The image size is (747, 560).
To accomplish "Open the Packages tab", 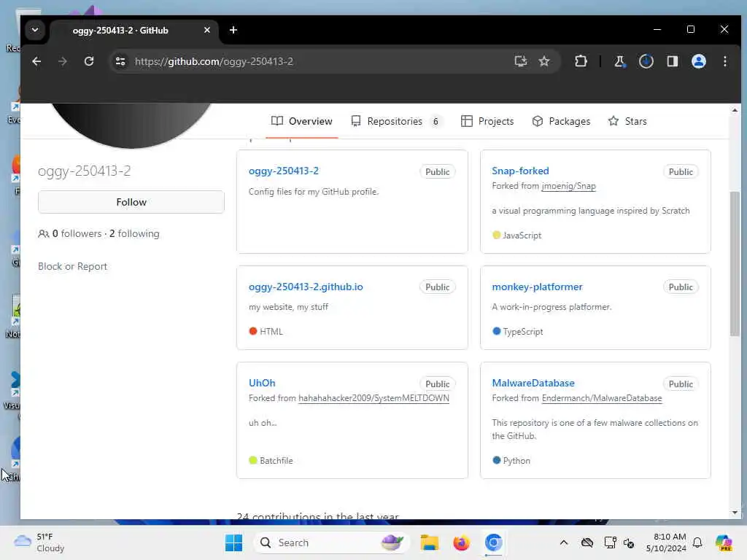I will point(561,122).
